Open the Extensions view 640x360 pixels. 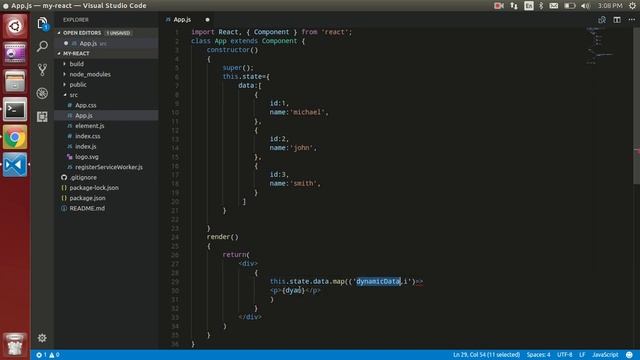pyautogui.click(x=42, y=117)
